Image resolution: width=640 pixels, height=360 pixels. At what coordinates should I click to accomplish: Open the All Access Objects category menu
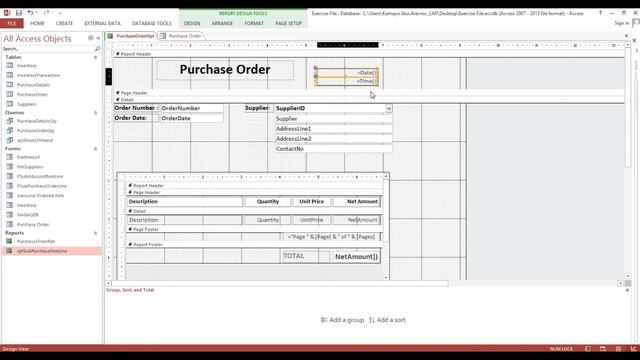pyautogui.click(x=91, y=38)
